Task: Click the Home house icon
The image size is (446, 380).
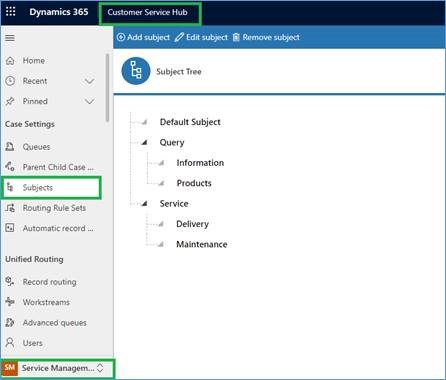Action: 10,61
